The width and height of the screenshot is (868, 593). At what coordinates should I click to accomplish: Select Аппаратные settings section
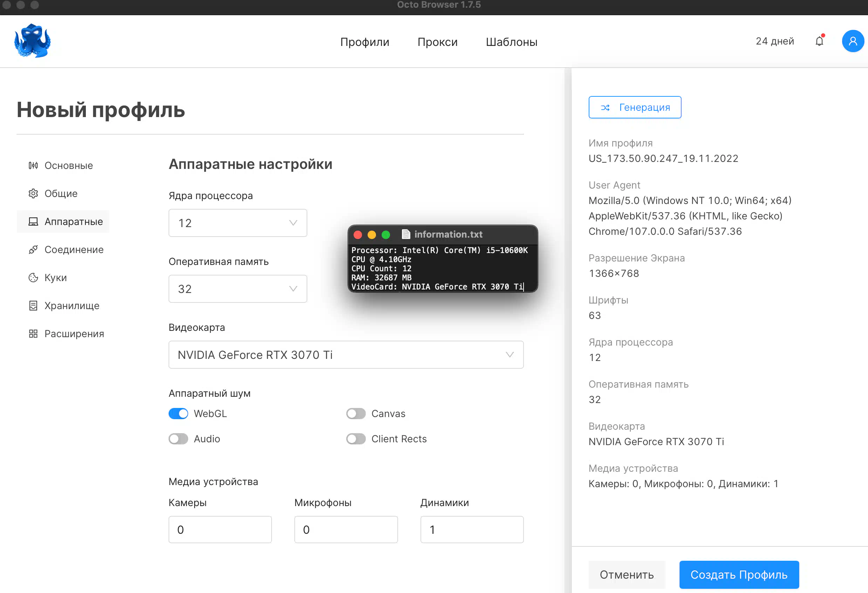pos(63,221)
